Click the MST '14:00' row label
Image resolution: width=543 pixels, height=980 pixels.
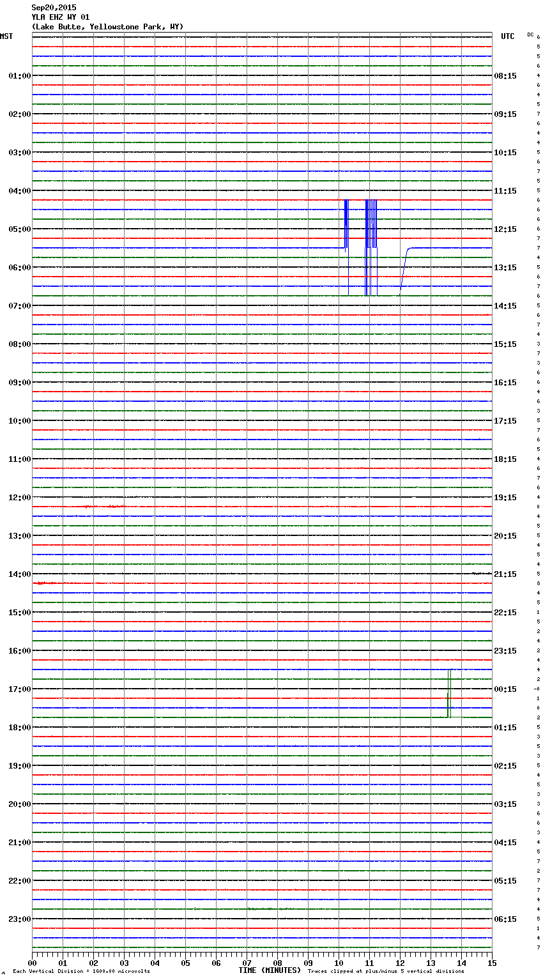click(x=20, y=574)
